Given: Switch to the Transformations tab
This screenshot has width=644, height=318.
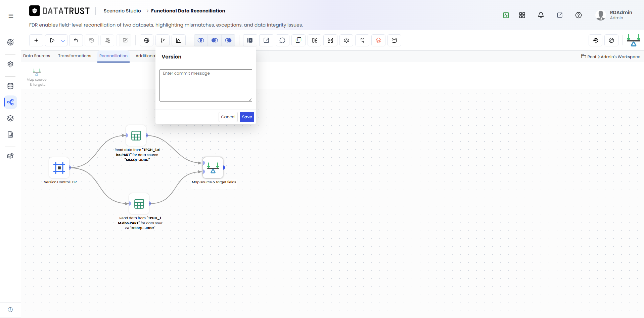Looking at the screenshot, I should click(x=75, y=56).
